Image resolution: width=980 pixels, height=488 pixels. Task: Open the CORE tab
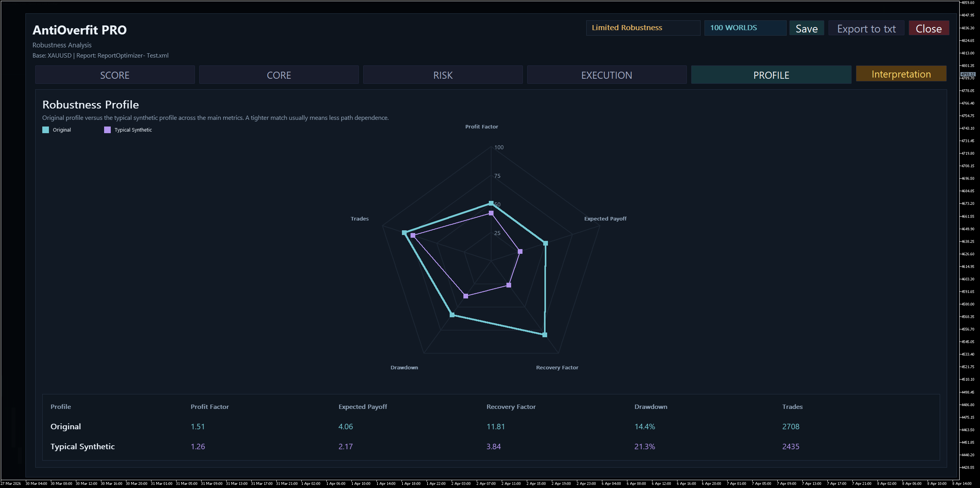[279, 75]
